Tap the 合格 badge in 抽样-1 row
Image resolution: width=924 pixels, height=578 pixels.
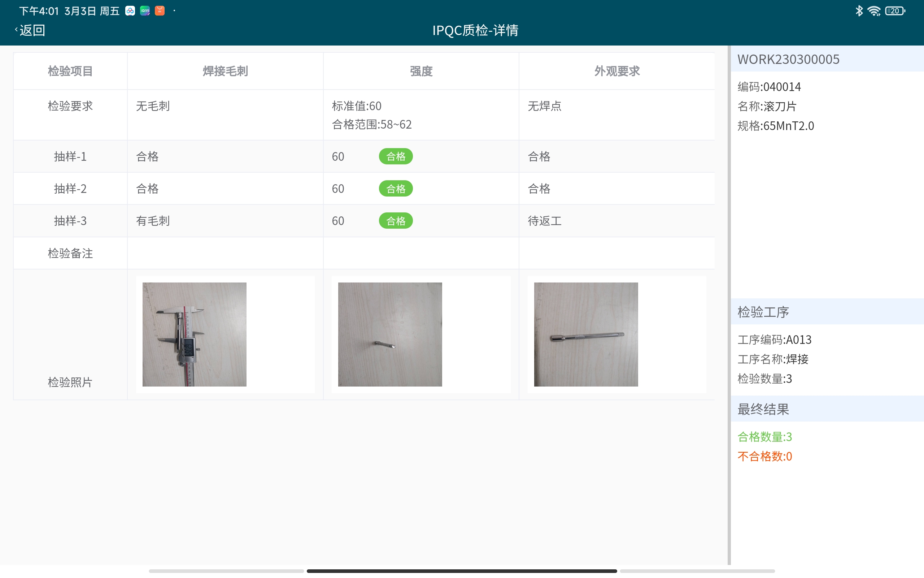tap(396, 156)
